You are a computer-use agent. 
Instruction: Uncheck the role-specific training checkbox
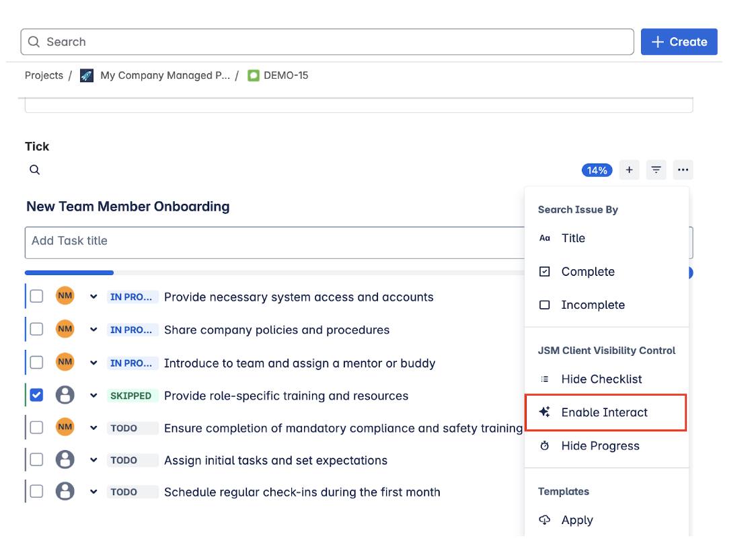pyautogui.click(x=36, y=395)
